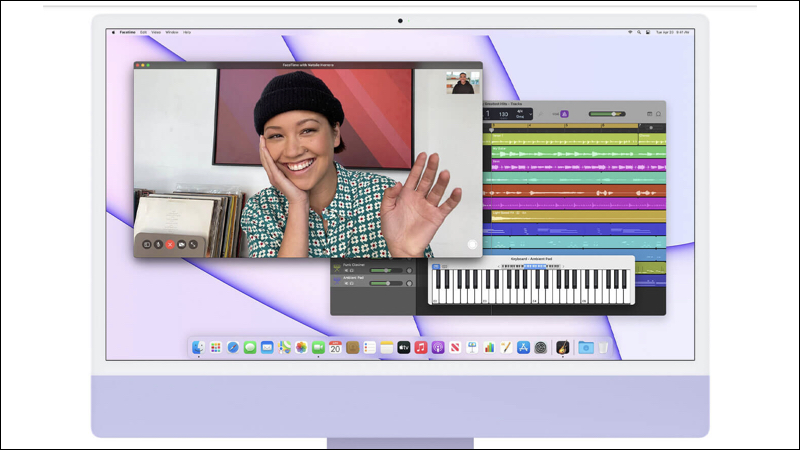
Task: Launch Apple TV from the dock
Action: point(404,347)
